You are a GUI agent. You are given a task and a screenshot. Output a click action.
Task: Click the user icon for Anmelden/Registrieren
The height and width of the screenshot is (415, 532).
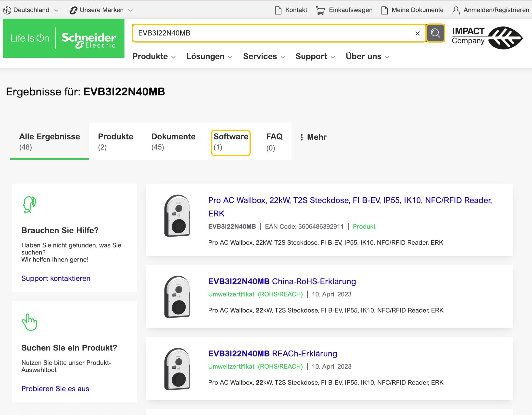(456, 10)
